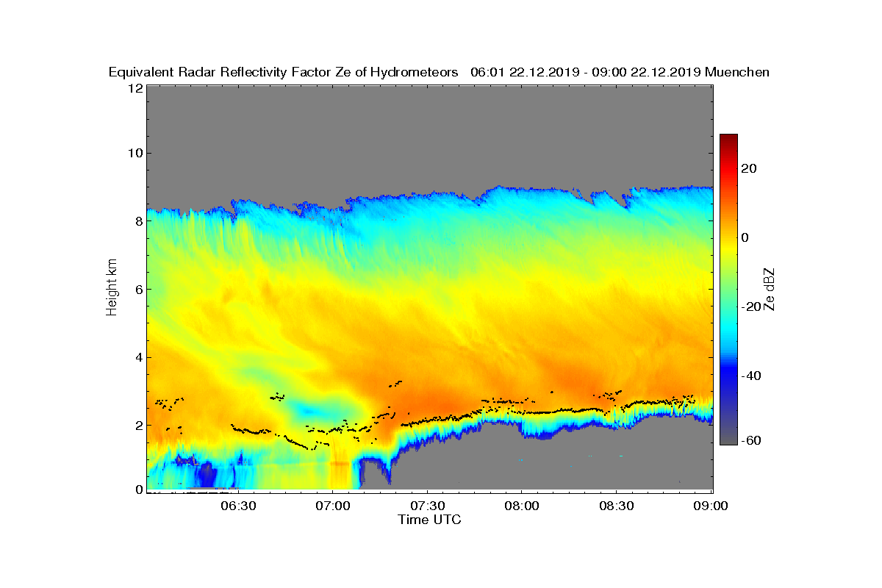Click the height tick label 8
The height and width of the screenshot is (588, 882).
[x=137, y=221]
